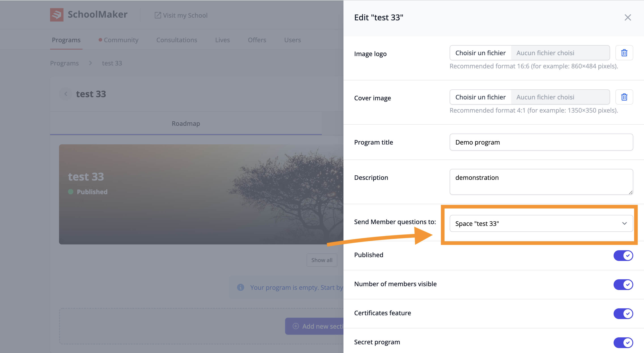Screen dimensions: 644x353
Task: Click the Show all button
Action: (x=322, y=260)
